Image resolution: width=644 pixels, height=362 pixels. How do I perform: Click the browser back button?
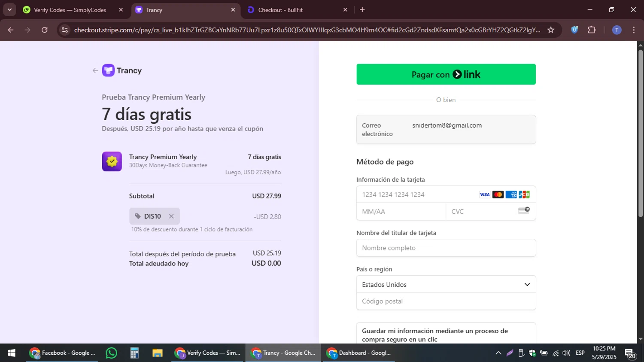tap(11, 30)
